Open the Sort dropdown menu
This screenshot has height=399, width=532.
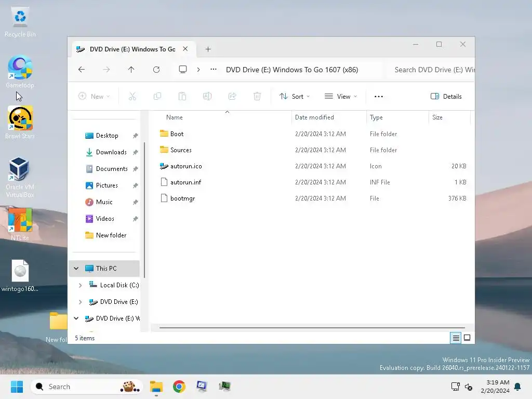tap(295, 96)
